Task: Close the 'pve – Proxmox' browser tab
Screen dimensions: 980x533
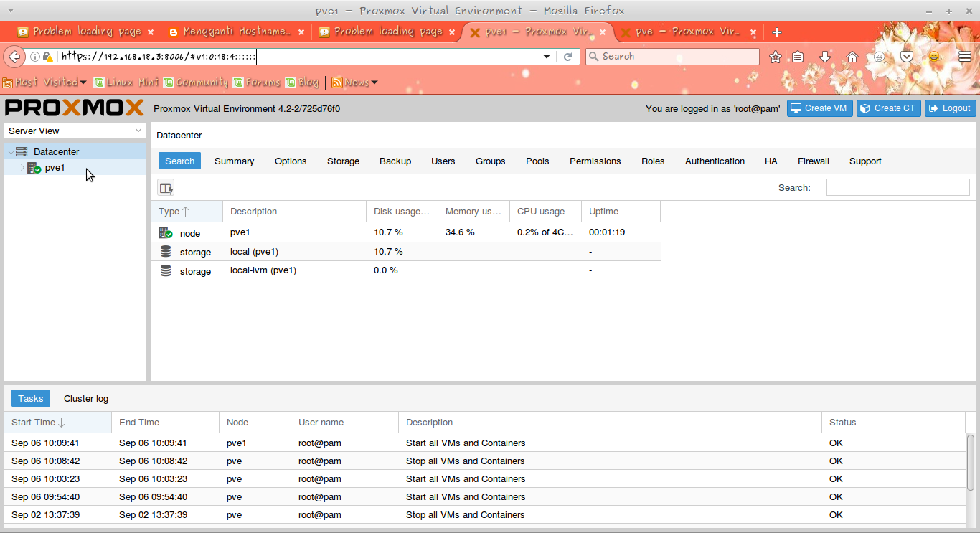Action: [x=753, y=32]
